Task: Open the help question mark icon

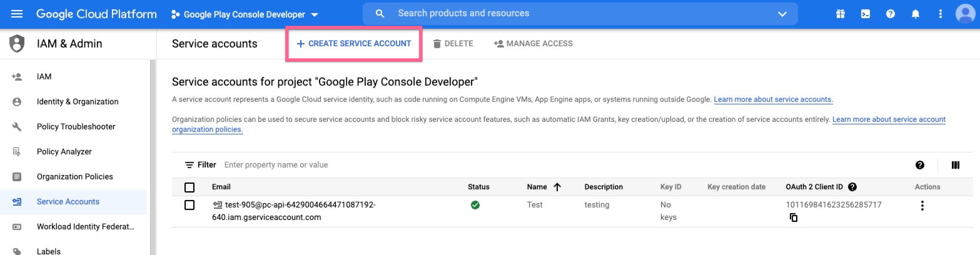Action: click(x=891, y=14)
